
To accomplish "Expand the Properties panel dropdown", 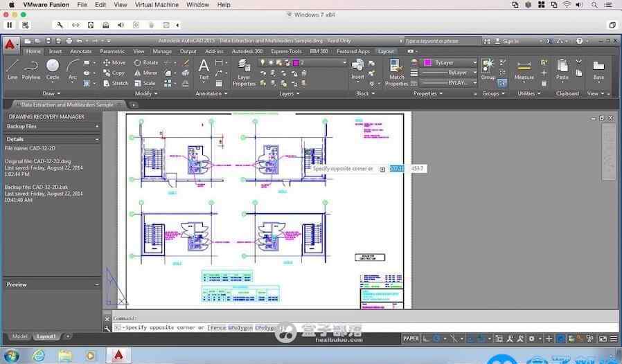I will pyautogui.click(x=428, y=93).
